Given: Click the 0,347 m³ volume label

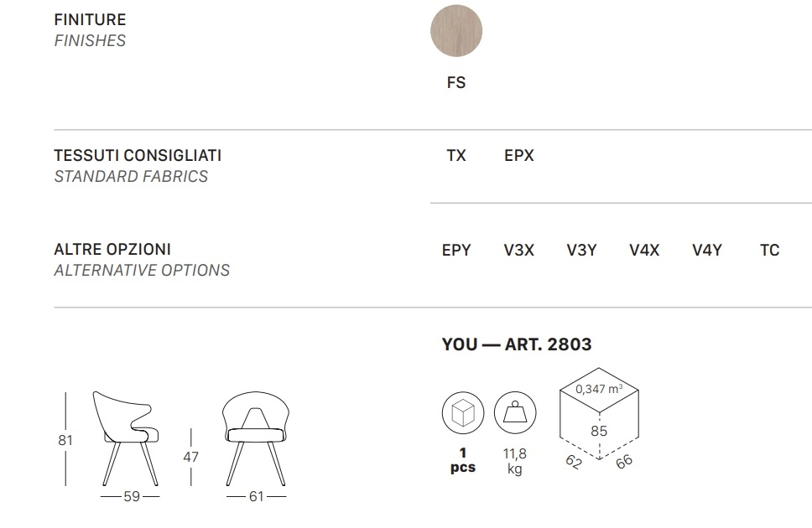Looking at the screenshot, I should point(599,388).
